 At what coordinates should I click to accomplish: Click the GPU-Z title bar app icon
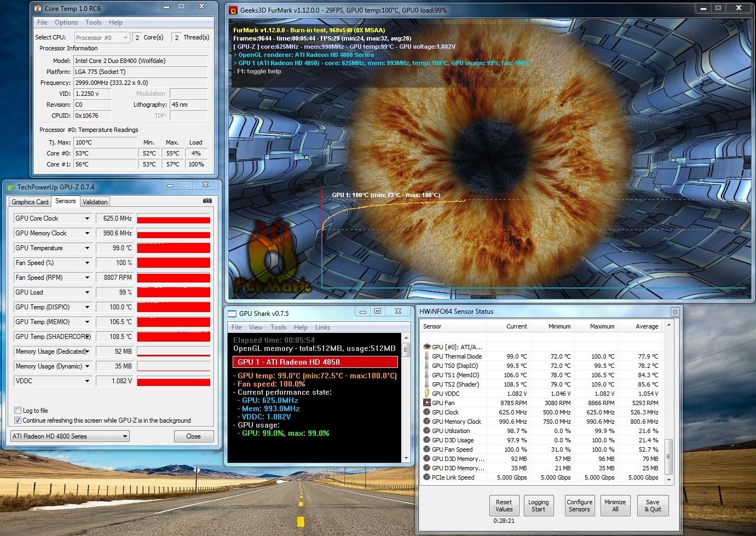(11, 187)
